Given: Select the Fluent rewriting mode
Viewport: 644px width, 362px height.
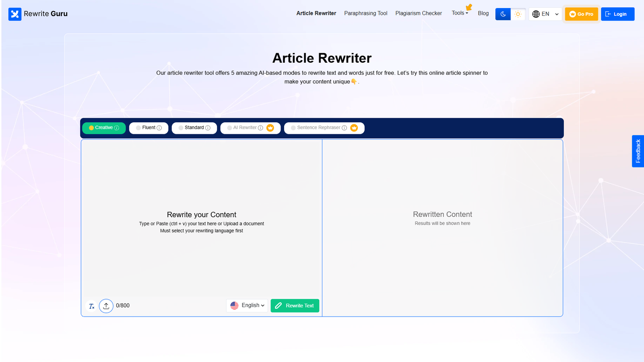Looking at the screenshot, I should [x=149, y=128].
